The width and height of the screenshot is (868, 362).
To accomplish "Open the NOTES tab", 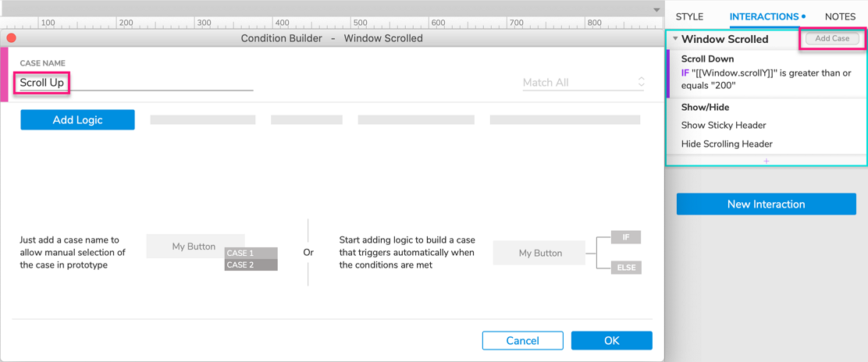I will [840, 16].
